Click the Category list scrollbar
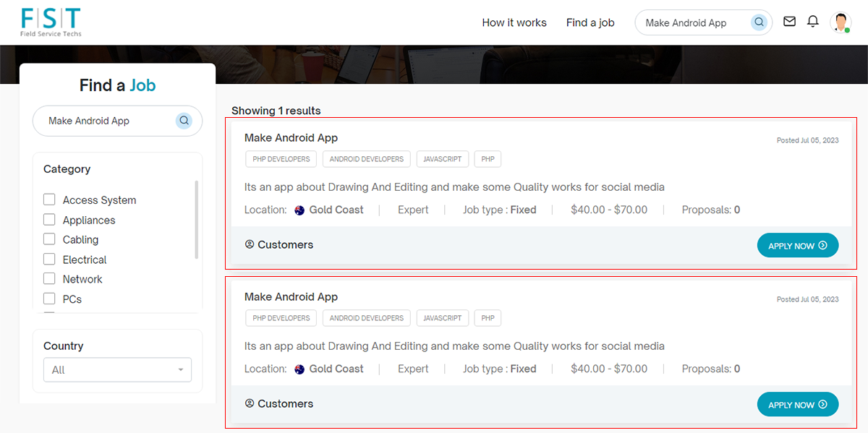The width and height of the screenshot is (868, 433). 197,220
